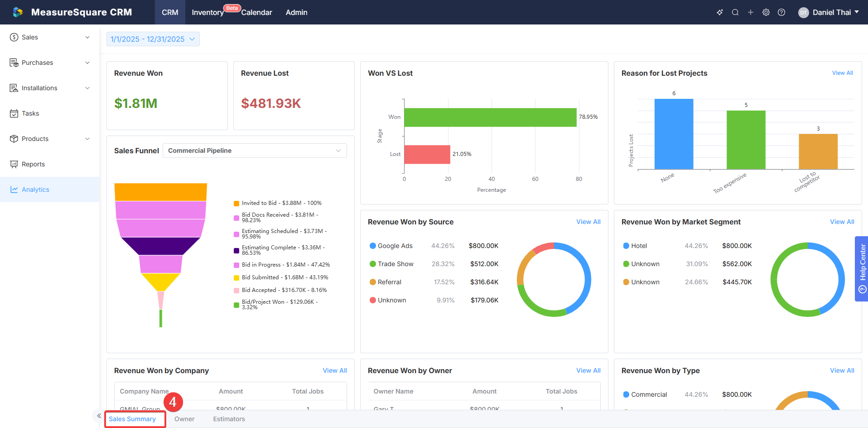Click the Market Segment donut chart
868x428 pixels.
point(808,280)
